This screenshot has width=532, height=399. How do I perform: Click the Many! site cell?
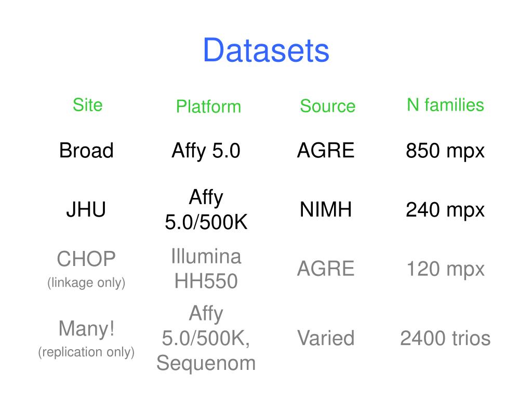(x=86, y=329)
